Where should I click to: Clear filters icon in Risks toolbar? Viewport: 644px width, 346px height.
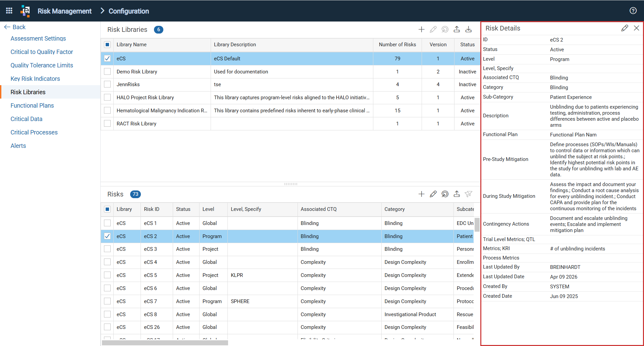point(469,194)
